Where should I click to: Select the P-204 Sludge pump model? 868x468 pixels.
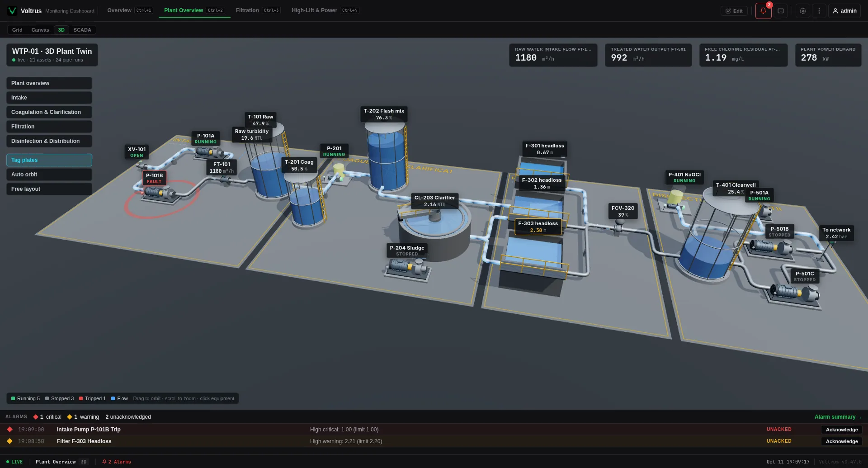pos(408,270)
